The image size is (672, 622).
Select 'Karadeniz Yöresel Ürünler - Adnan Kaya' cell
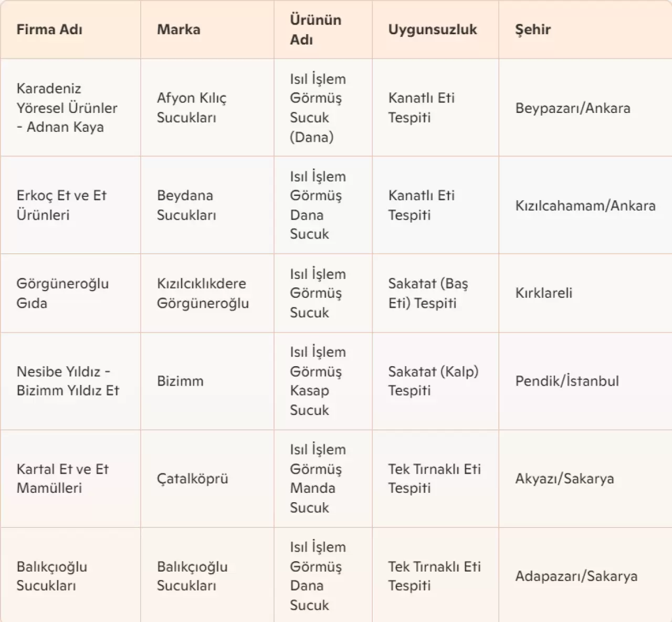[67, 108]
